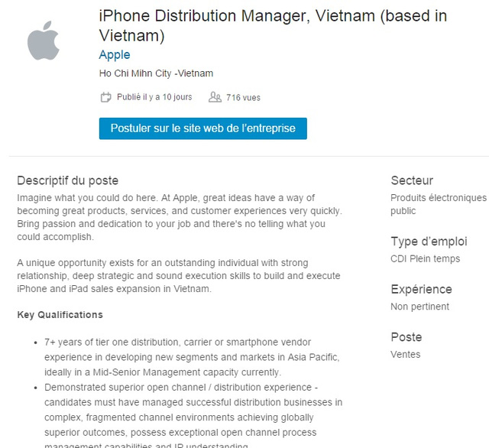This screenshot has height=448, width=489.
Task: Click the 'Secteur' heading
Action: click(x=412, y=180)
